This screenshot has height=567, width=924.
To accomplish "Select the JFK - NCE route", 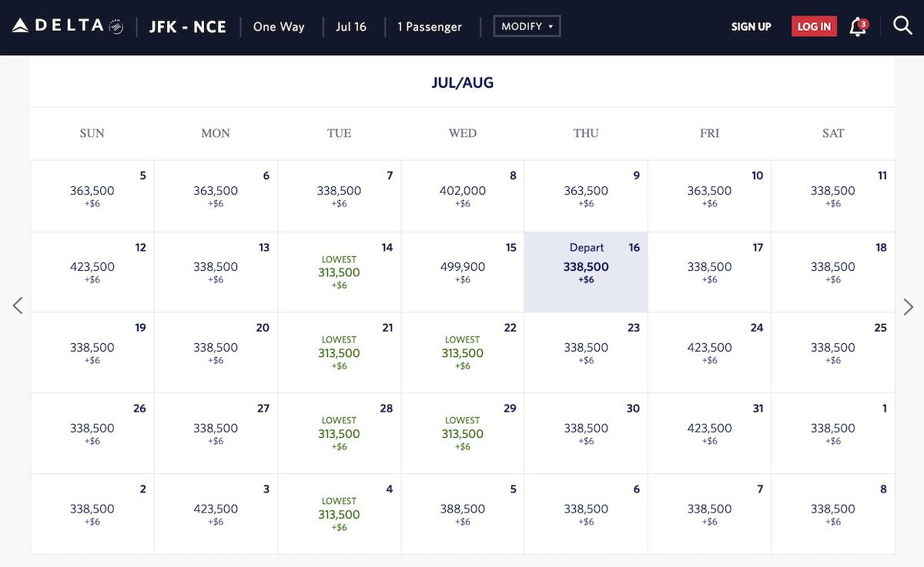I will [x=188, y=27].
